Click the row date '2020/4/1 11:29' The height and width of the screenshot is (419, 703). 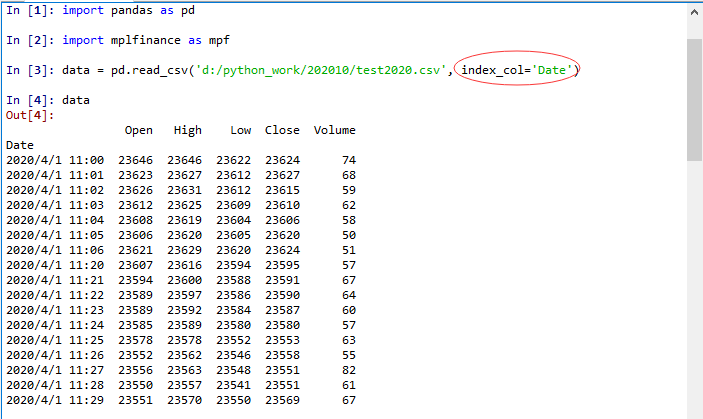(55, 401)
